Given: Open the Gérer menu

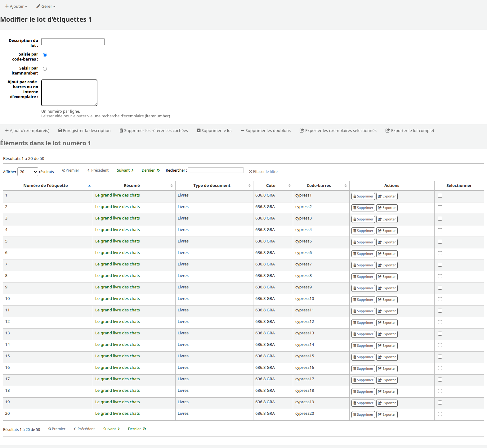Looking at the screenshot, I should click(46, 6).
